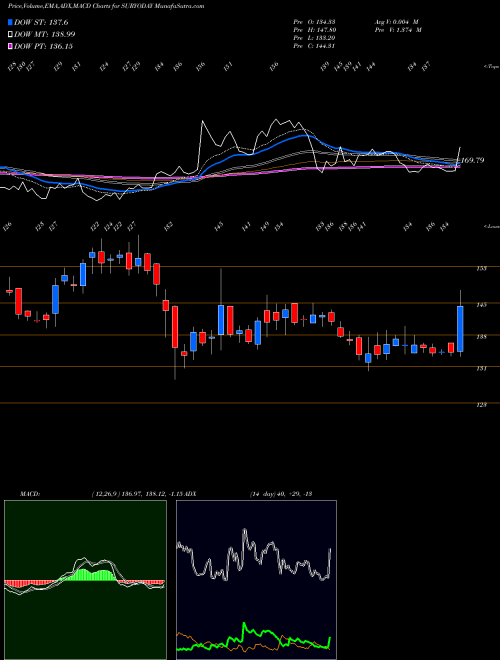Click the latest tall blue candlestick

point(460,329)
